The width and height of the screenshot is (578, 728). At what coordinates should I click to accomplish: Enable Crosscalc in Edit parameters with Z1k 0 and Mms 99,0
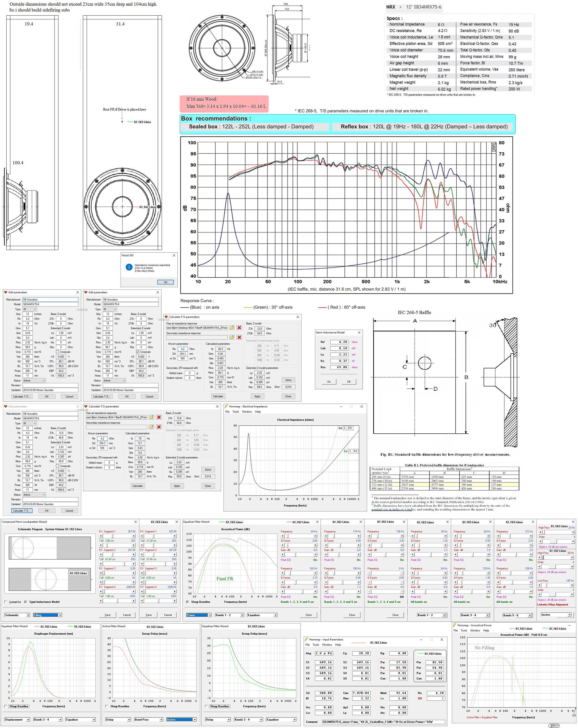57,352
